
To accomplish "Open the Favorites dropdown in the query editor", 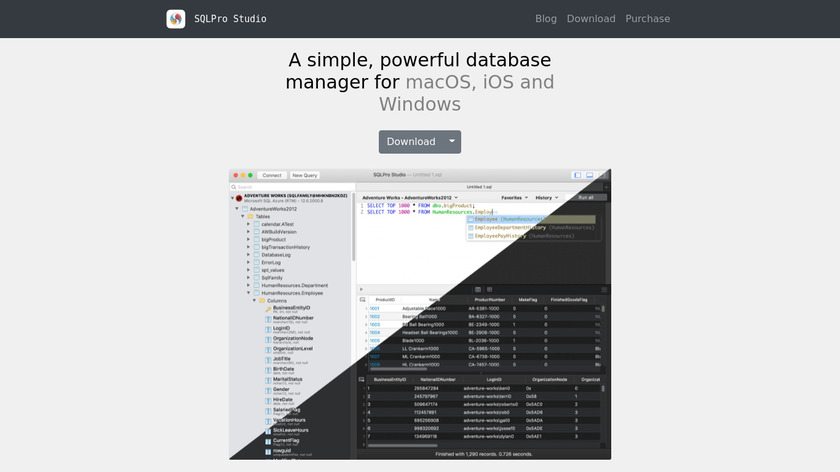I will point(514,198).
